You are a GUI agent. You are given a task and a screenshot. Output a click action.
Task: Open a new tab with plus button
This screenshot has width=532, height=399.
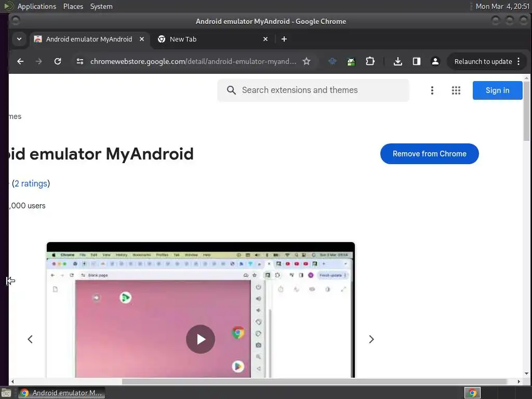[284, 39]
